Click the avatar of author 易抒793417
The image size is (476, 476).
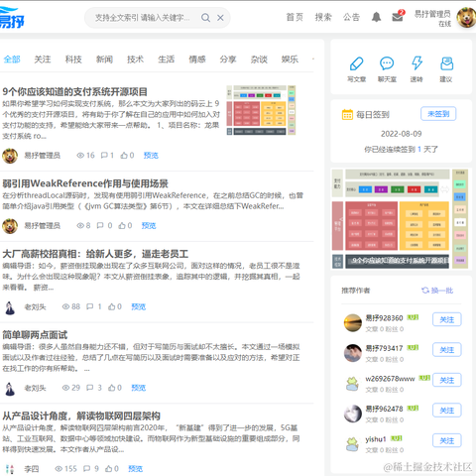click(x=353, y=353)
